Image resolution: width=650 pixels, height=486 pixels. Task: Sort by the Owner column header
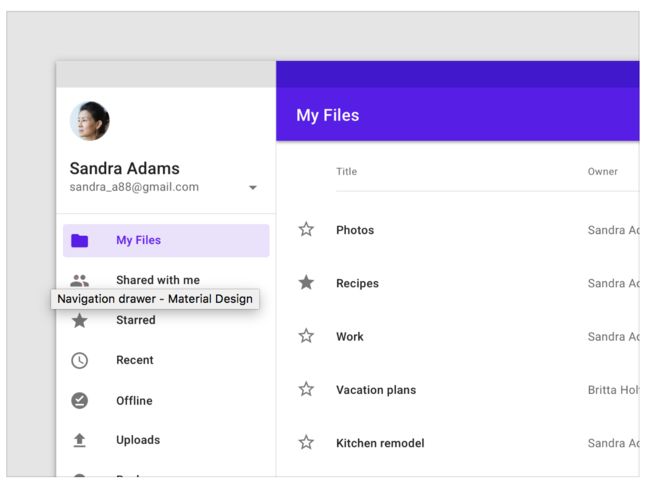pyautogui.click(x=603, y=172)
